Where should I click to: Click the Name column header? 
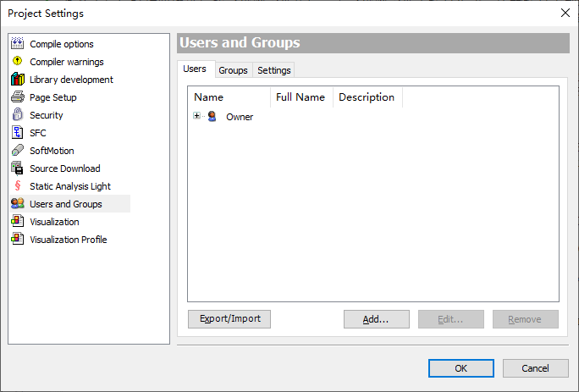coord(209,97)
